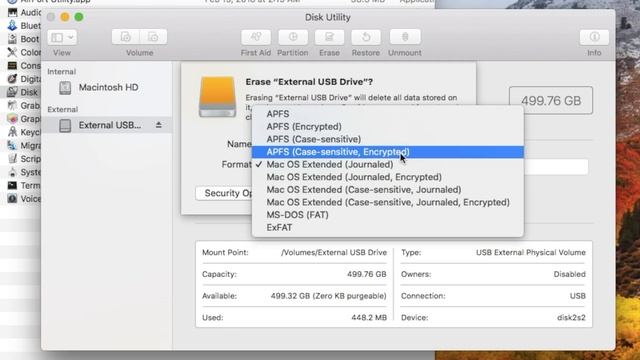Click the orange external drive icon
Image resolution: width=640 pixels, height=360 pixels.
click(217, 96)
